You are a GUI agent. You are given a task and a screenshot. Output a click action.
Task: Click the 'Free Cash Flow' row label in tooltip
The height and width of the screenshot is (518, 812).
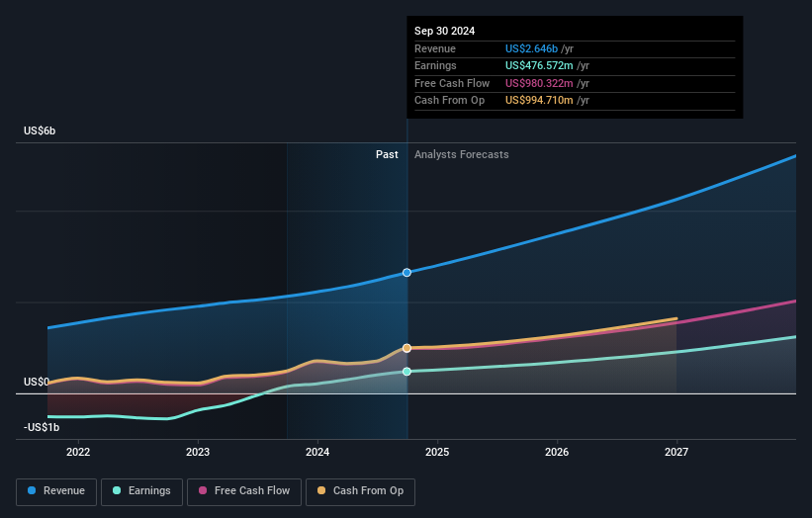(x=452, y=83)
